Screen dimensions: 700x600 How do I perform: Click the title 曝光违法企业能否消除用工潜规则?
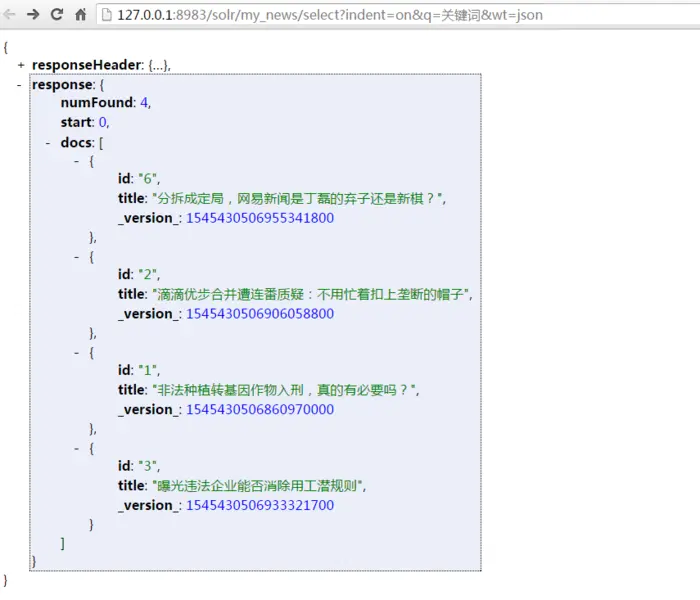258,486
